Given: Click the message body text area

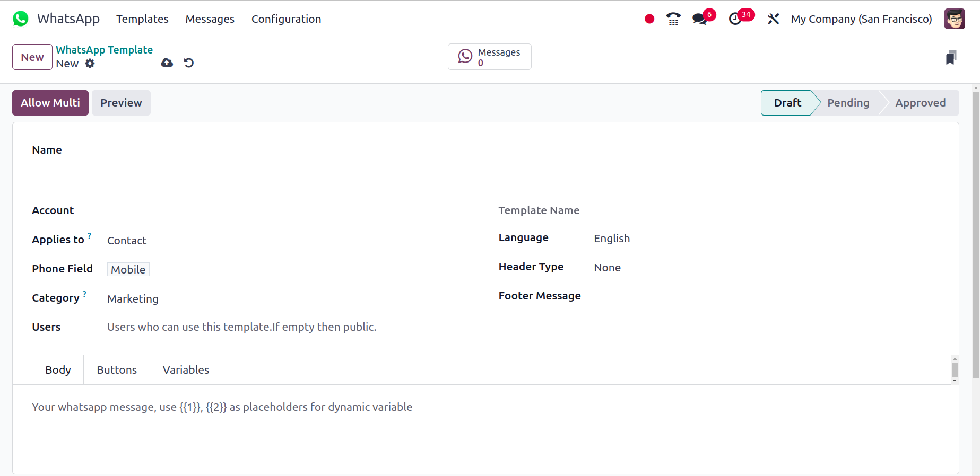Looking at the screenshot, I should 485,407.
